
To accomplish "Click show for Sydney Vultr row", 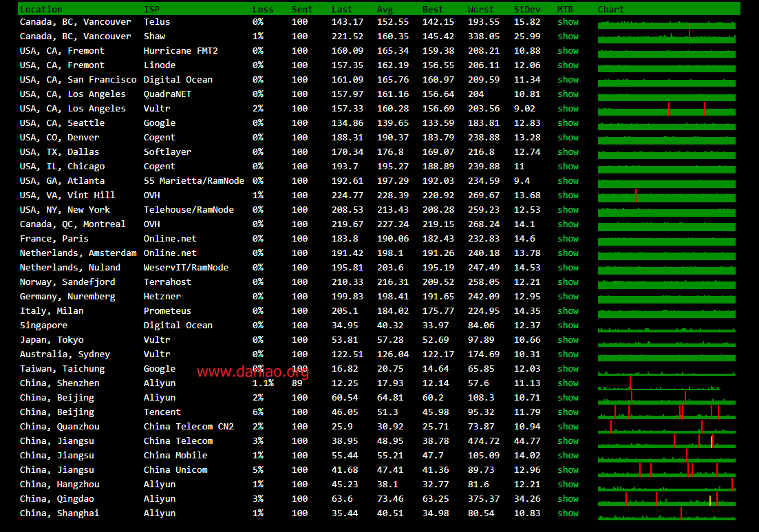I will click(568, 354).
